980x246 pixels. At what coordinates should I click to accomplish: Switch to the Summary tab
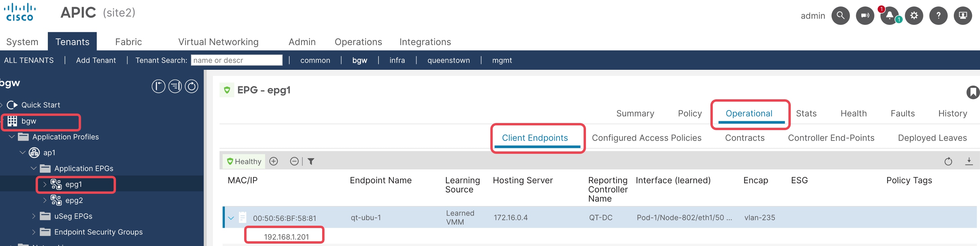click(635, 113)
